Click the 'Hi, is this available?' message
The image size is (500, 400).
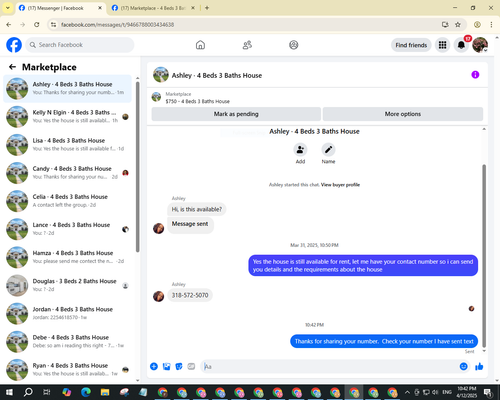[197, 209]
